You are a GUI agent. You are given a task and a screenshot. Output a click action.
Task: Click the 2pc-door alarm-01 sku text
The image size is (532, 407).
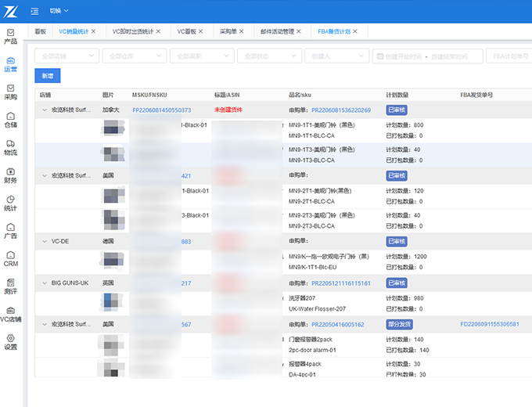pos(312,351)
